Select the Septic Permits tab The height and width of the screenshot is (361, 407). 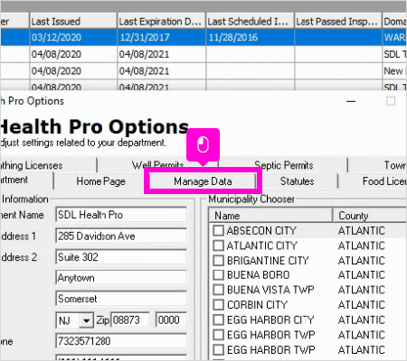283,165
